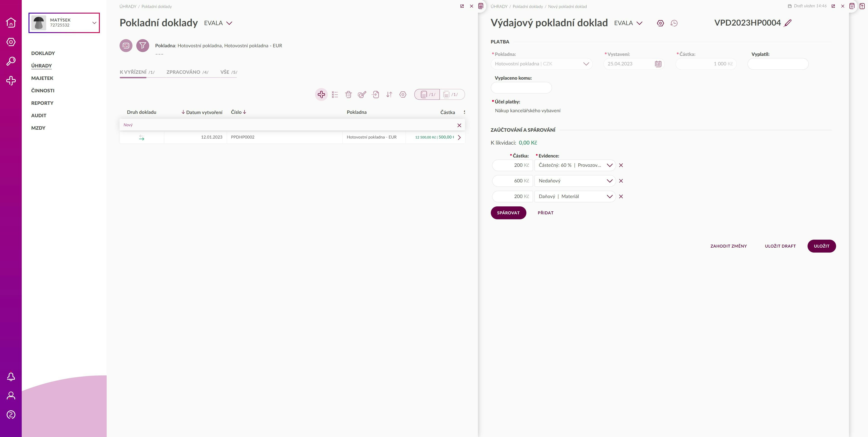Open the history clock icon in header

click(x=674, y=23)
